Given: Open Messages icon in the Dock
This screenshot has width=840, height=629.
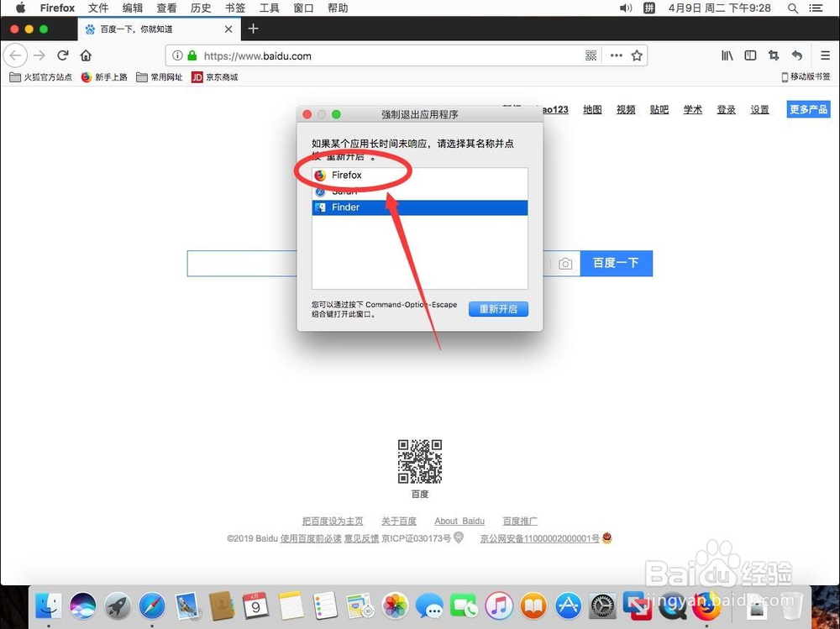Looking at the screenshot, I should coord(429,606).
